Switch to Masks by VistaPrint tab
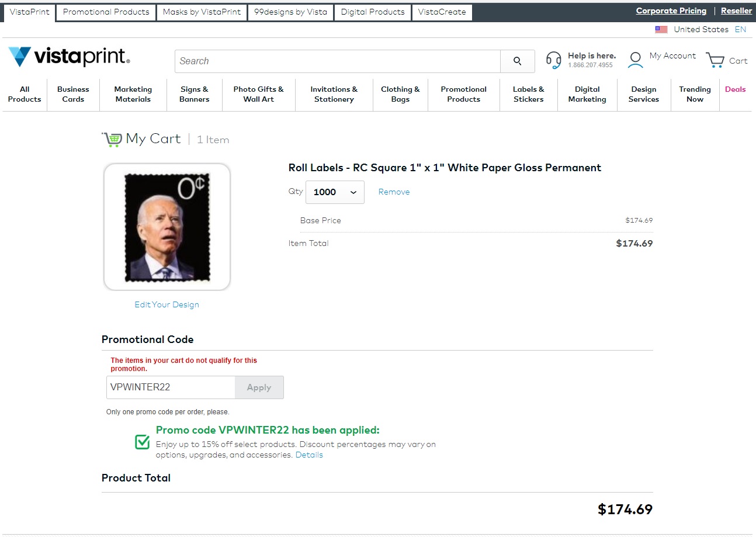The width and height of the screenshot is (756, 537). (x=202, y=12)
